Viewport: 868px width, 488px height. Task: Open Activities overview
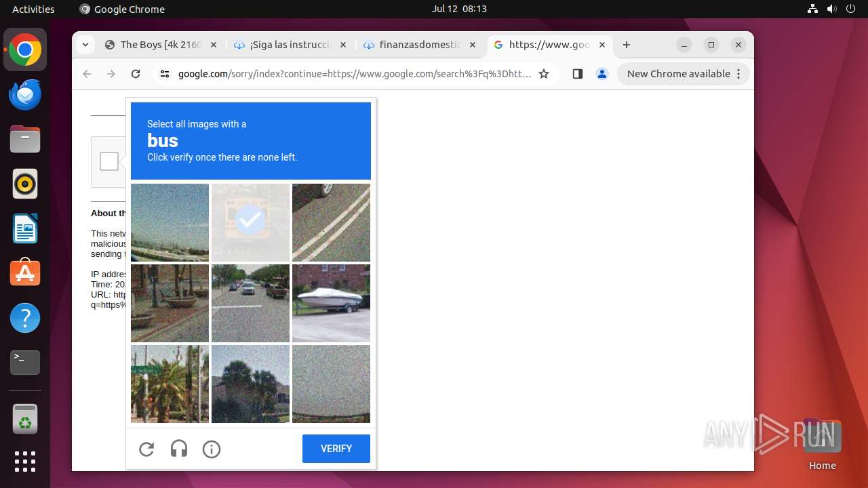pyautogui.click(x=33, y=9)
